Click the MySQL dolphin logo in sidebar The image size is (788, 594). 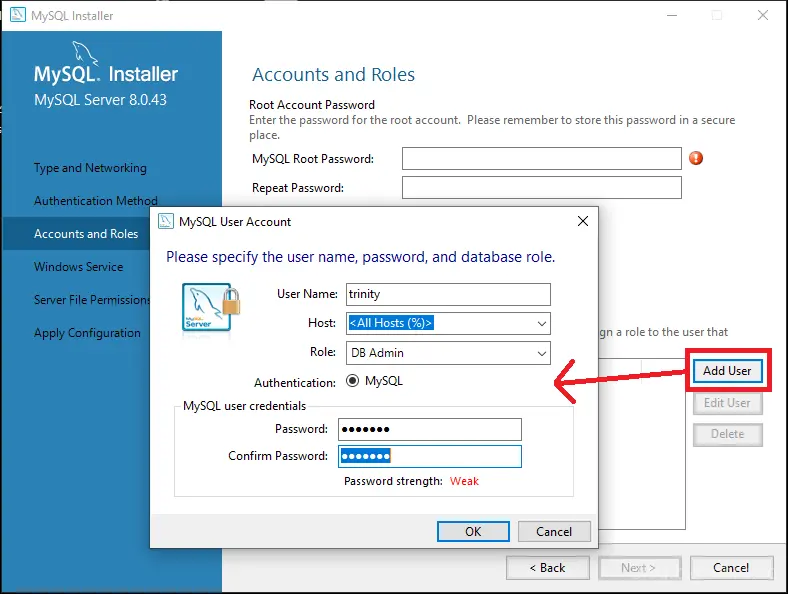(x=84, y=53)
